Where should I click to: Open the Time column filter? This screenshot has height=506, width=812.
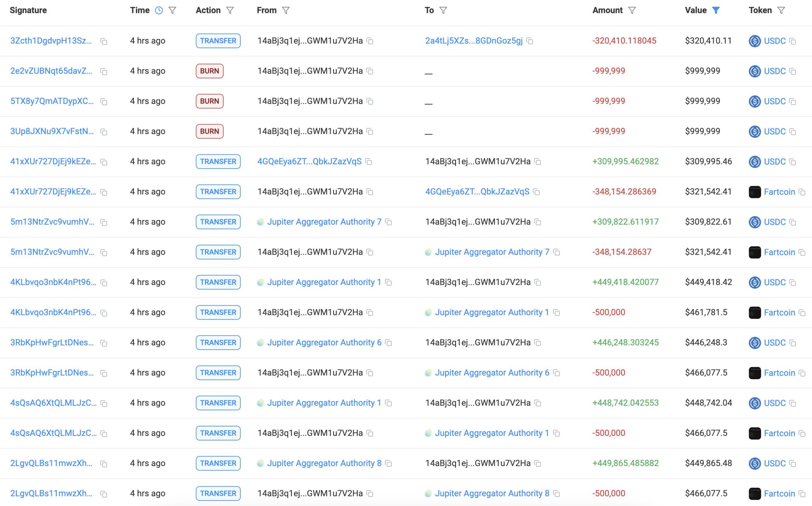172,10
